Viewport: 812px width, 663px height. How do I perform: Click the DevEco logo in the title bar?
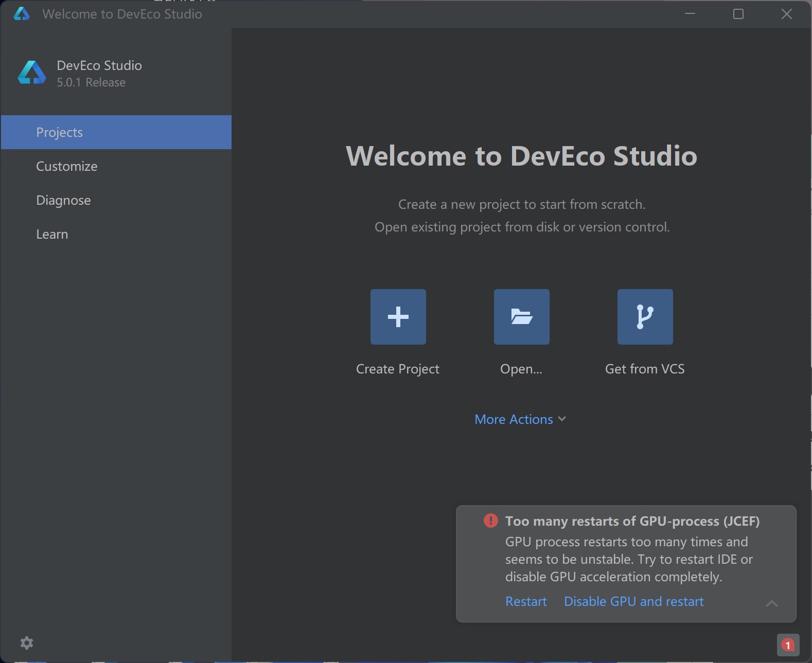[x=22, y=14]
